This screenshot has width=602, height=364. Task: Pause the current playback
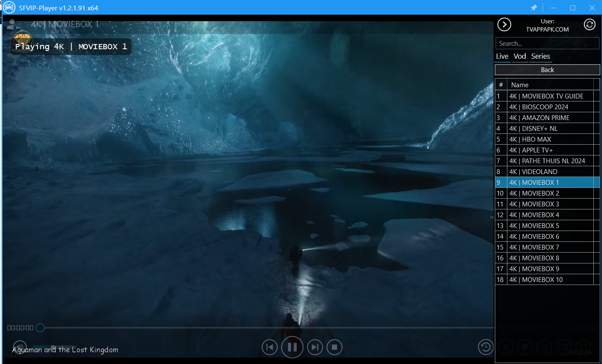click(292, 347)
